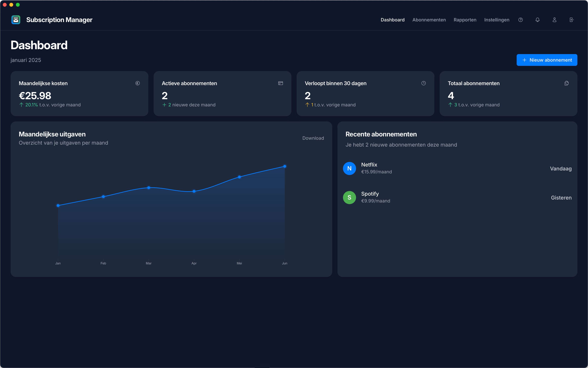
Task: Open the Rapporten section
Action: [x=465, y=20]
